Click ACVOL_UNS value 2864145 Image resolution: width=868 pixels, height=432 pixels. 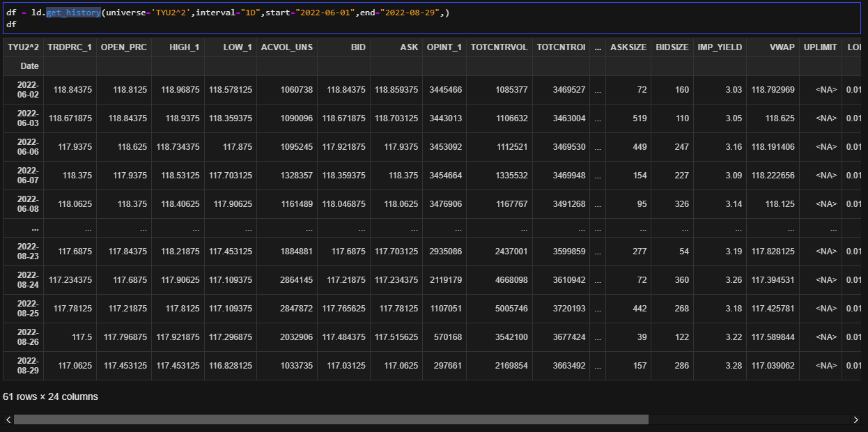coord(295,280)
